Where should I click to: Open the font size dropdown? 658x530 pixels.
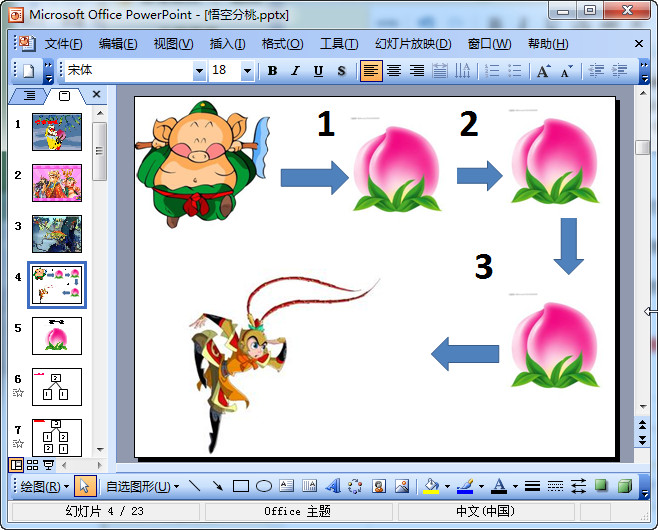point(247,70)
